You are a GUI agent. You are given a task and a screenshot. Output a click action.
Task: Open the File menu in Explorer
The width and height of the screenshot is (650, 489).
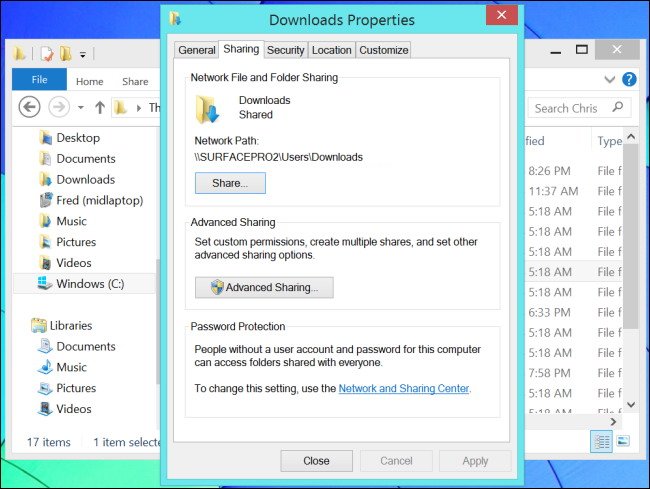click(39, 80)
